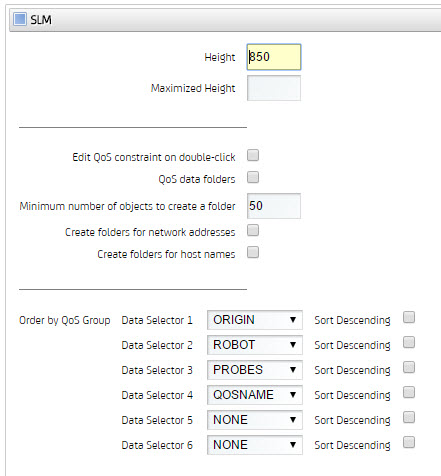The width and height of the screenshot is (441, 476).
Task: Enable Edit QoS constraint on double-click
Action: tap(253, 155)
